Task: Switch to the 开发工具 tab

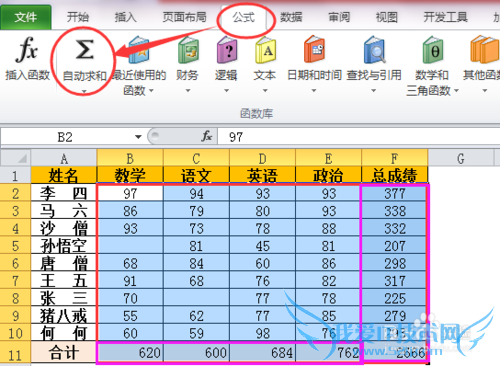Action: point(445,17)
